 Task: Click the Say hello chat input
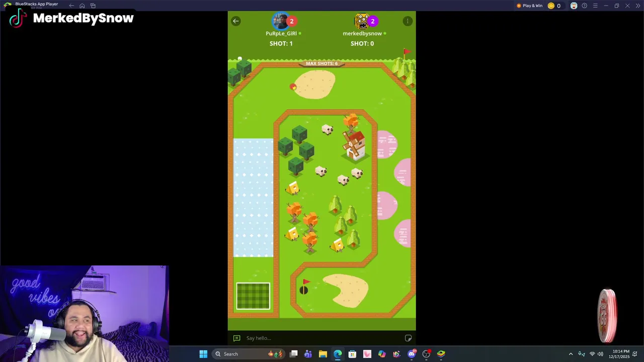pyautogui.click(x=322, y=338)
